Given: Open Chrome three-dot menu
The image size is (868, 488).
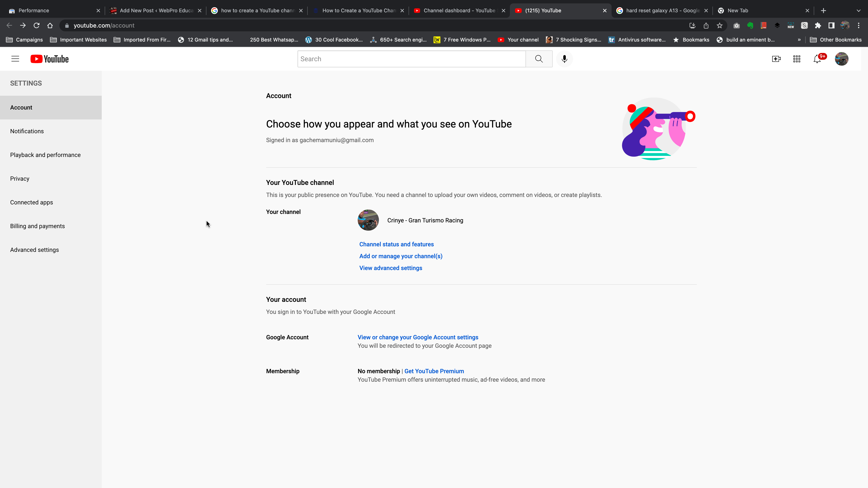Looking at the screenshot, I should [x=858, y=26].
